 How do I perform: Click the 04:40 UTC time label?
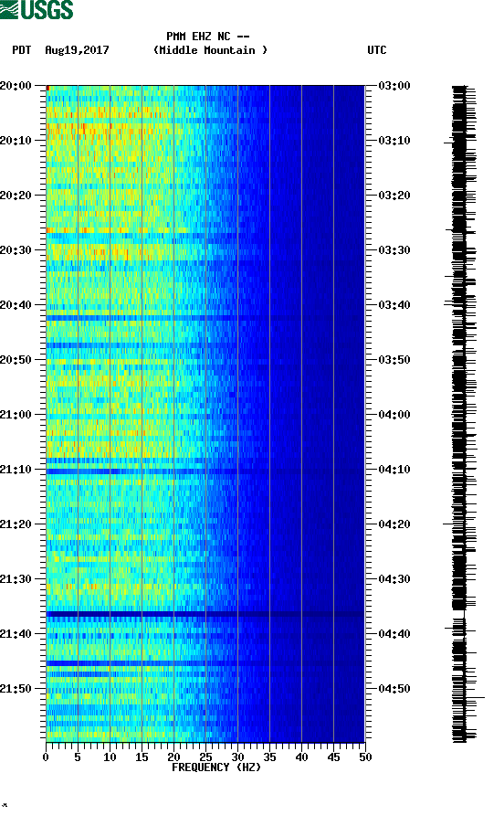pos(394,634)
